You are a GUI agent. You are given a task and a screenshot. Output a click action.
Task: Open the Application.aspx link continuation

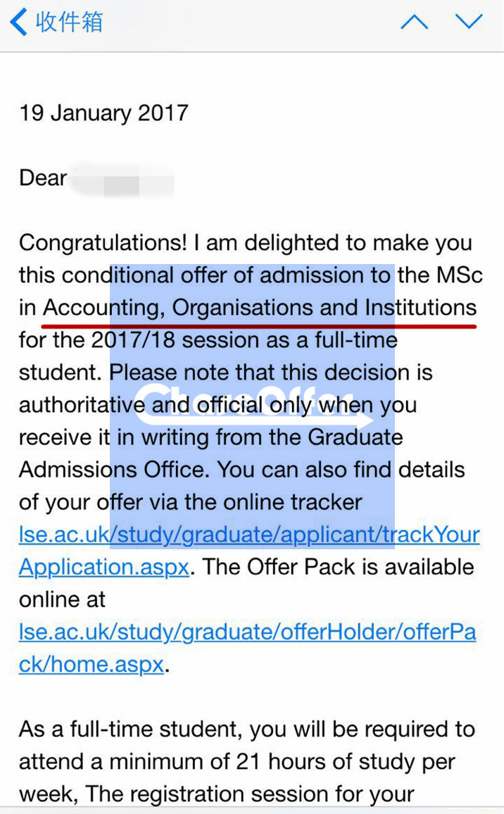pyautogui.click(x=104, y=567)
